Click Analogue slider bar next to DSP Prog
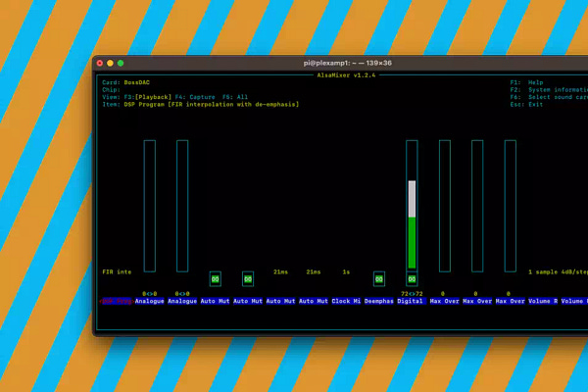The image size is (588, 392). click(x=150, y=206)
